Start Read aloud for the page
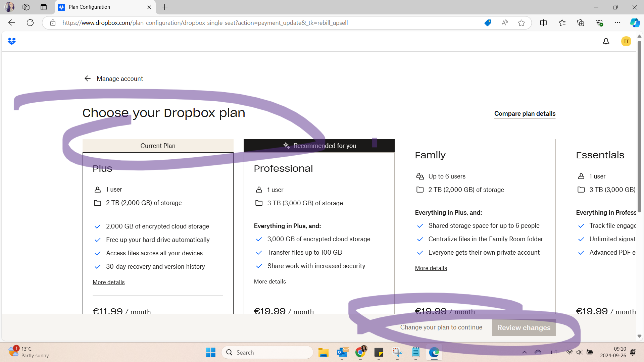Image resolution: width=644 pixels, height=362 pixels. click(x=505, y=22)
